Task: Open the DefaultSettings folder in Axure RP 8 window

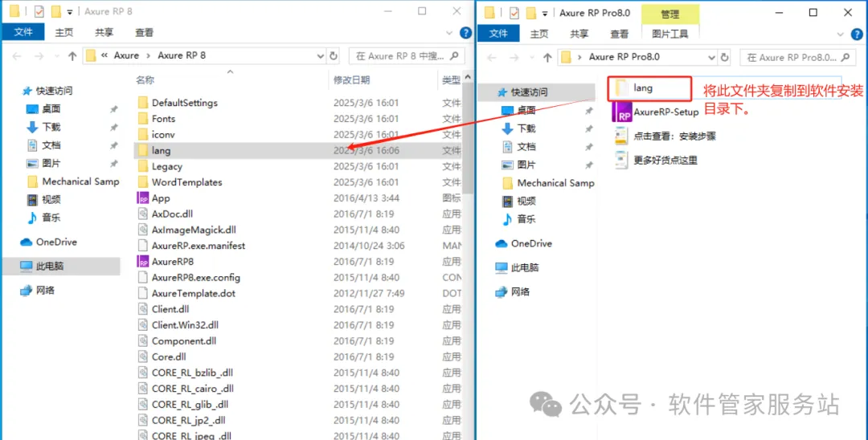Action: [185, 103]
